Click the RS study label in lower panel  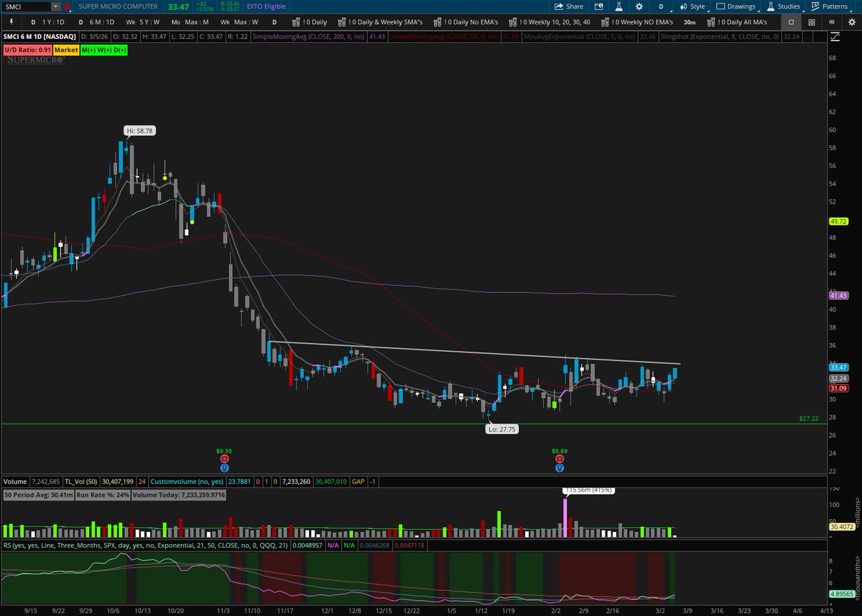click(x=147, y=546)
